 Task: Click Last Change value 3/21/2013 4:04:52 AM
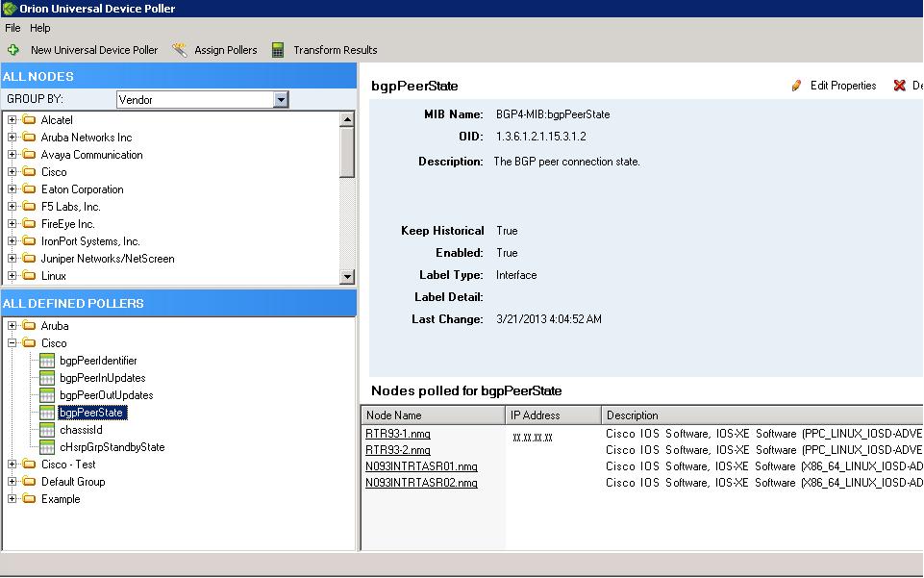pos(549,319)
